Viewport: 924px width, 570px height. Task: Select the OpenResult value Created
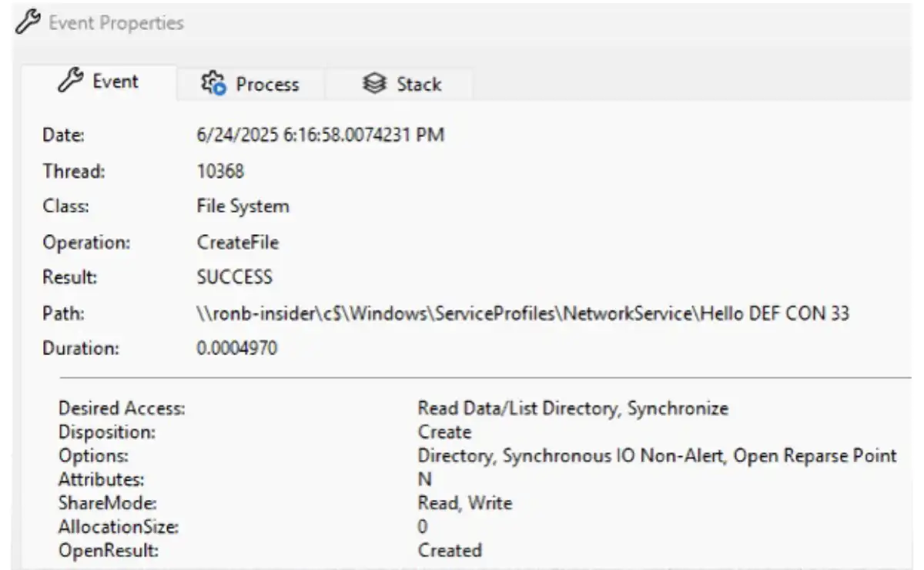tap(450, 550)
